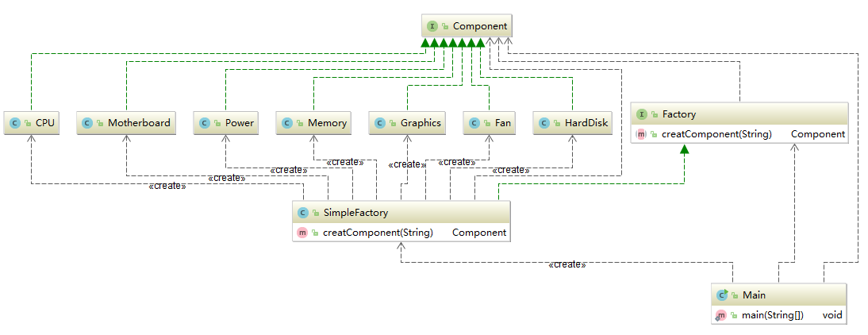This screenshot has height=335, width=868.
Task: Click the class icon beside Power
Action: (204, 123)
